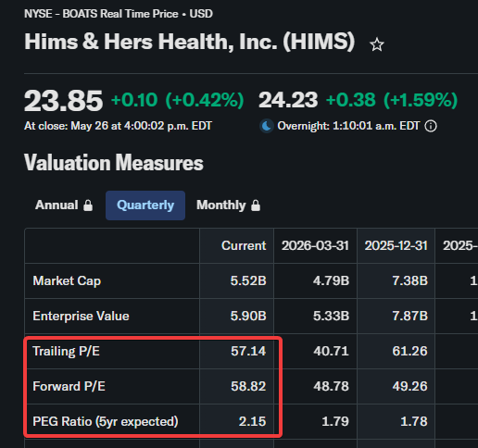Click the (+1.59%) overnight percent
The image size is (478, 448).
pos(421,100)
